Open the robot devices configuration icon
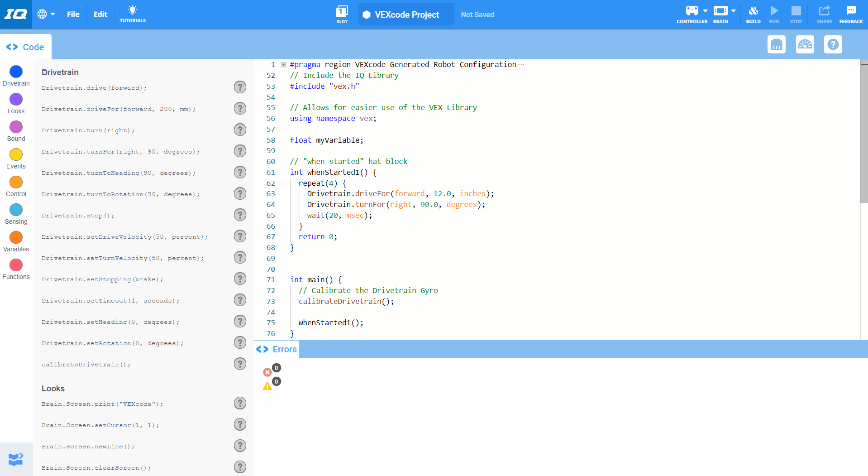 [x=777, y=44]
